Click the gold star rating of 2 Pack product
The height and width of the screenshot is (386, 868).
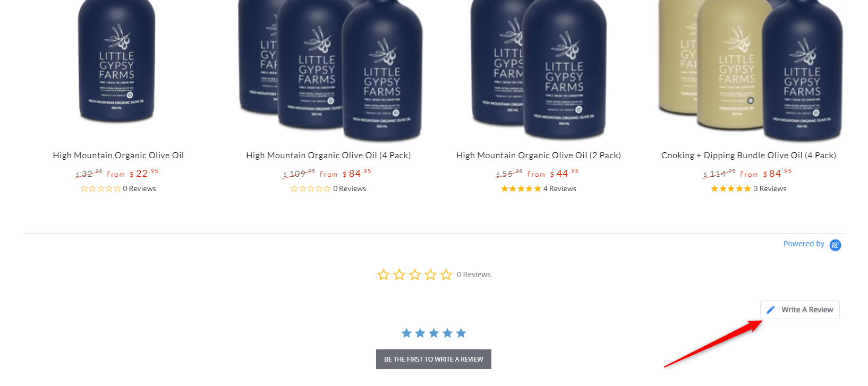(x=521, y=188)
